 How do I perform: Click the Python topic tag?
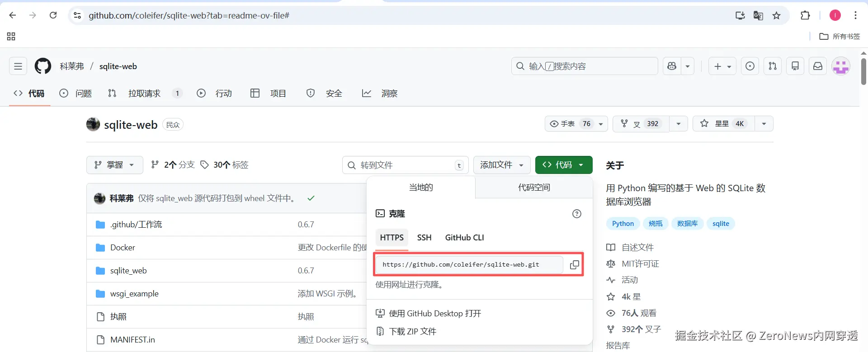(x=623, y=224)
